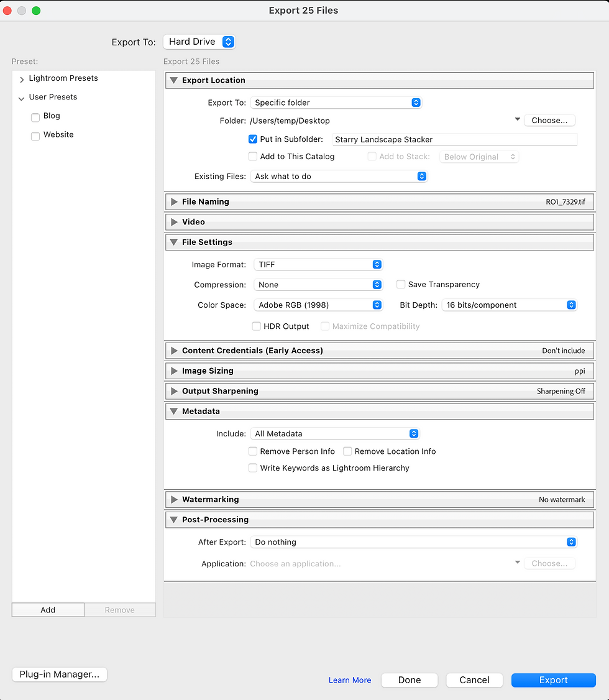Open the Specific folder dropdown
Screen dimensions: 609x700
336,103
